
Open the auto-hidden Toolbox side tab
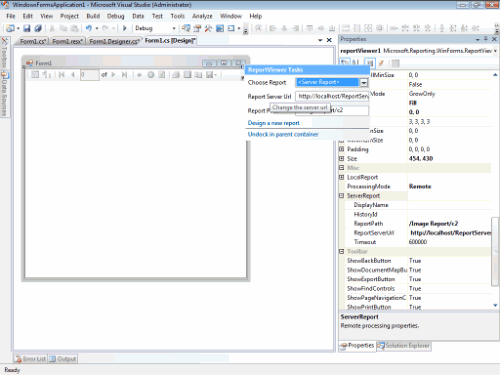point(5,52)
